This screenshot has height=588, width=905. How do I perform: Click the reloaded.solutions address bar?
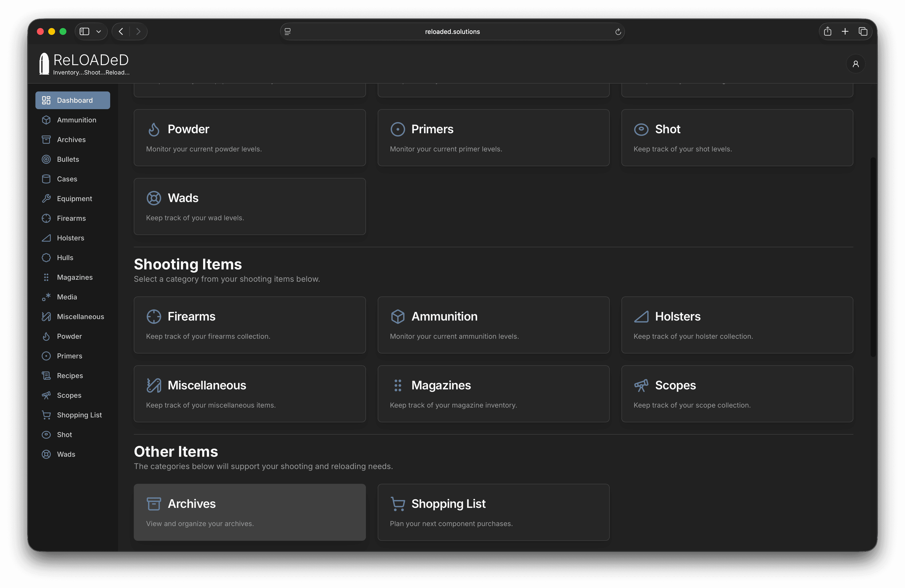click(452, 31)
